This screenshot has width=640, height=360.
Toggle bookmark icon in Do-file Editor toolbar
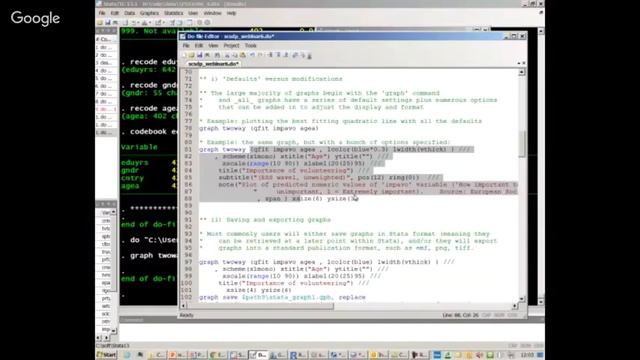pyautogui.click(x=270, y=55)
